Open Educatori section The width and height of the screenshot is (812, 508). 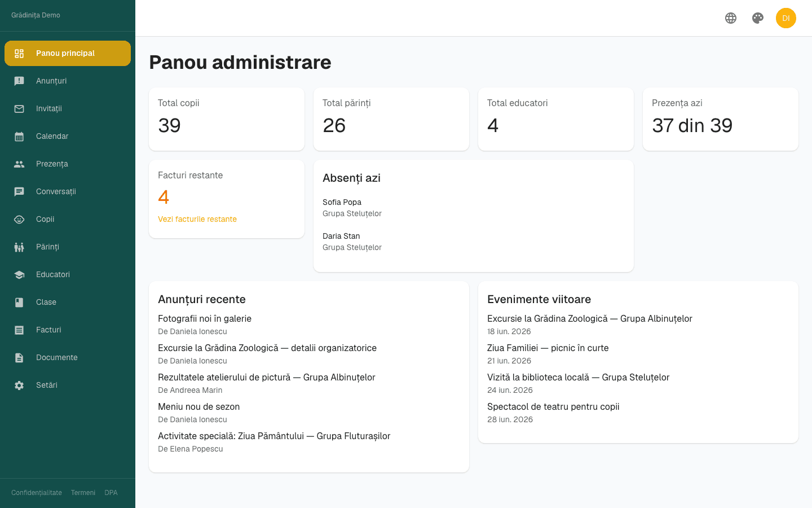coord(68,274)
